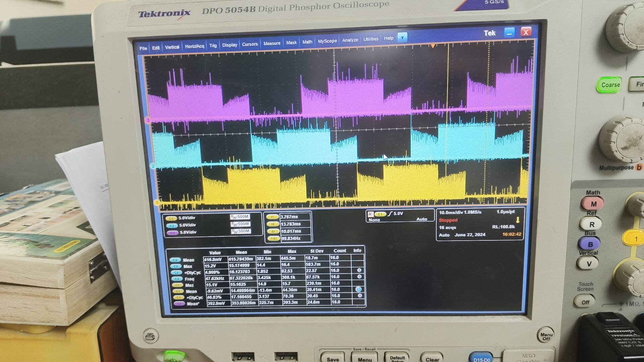Click the C3 Mean measurement badge
644x362 pixels.
pos(179,304)
